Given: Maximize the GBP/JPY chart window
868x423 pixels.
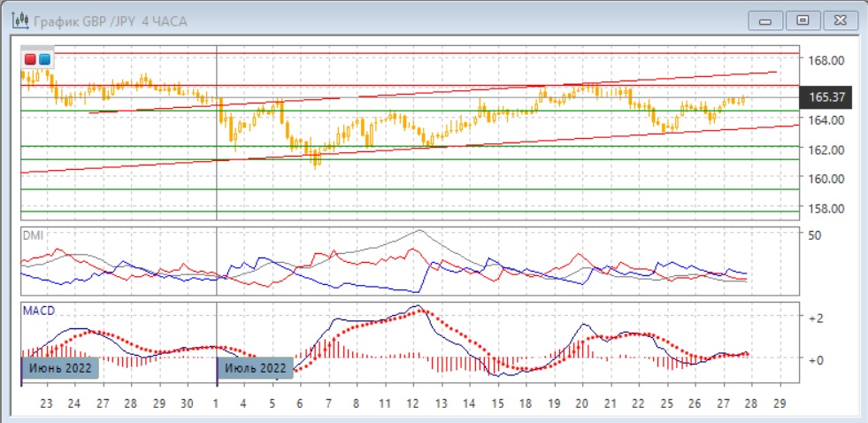Looking at the screenshot, I should pyautogui.click(x=803, y=20).
